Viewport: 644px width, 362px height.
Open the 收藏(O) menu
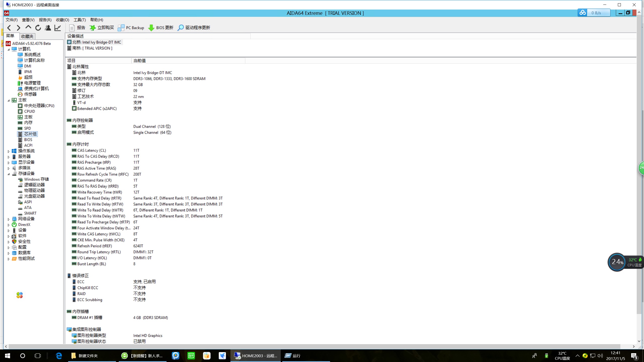click(62, 20)
